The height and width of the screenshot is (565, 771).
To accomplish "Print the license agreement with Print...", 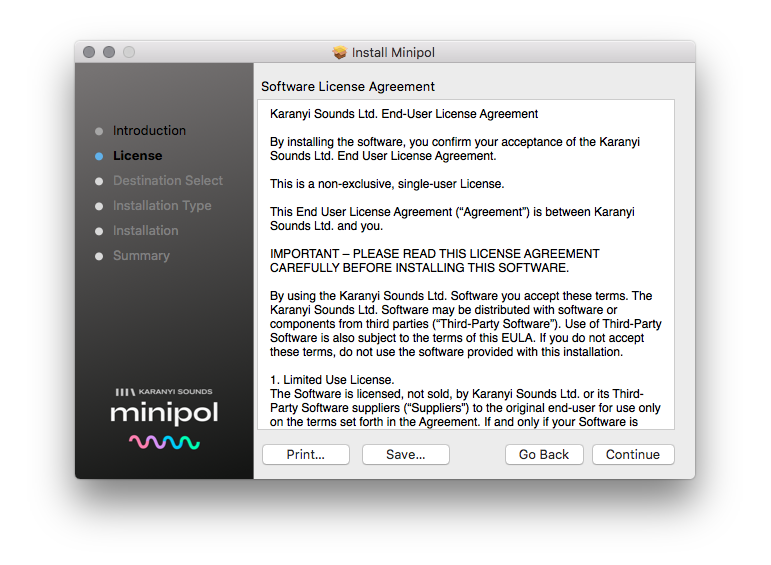I will (306, 454).
